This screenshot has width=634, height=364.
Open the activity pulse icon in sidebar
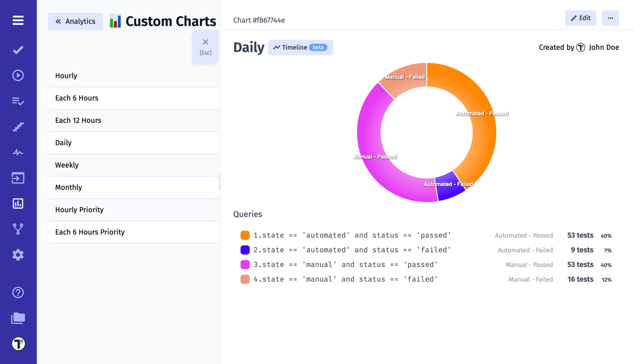coord(18,152)
